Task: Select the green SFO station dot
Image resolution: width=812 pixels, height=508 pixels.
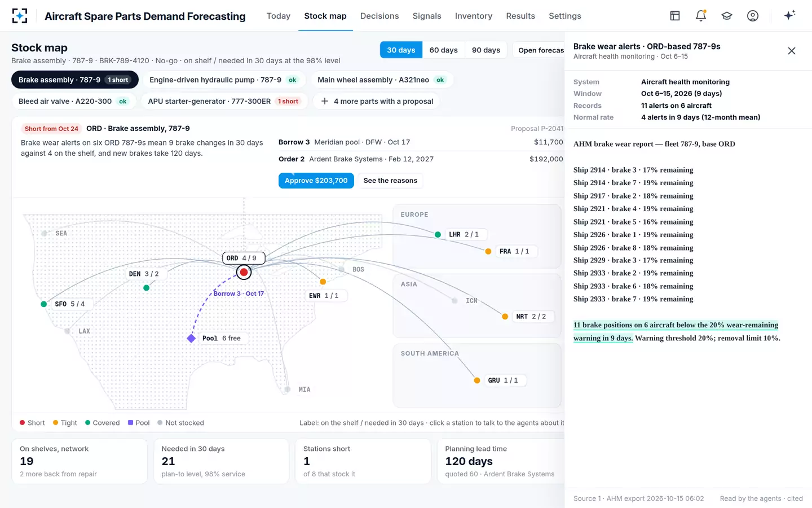Action: pyautogui.click(x=44, y=304)
